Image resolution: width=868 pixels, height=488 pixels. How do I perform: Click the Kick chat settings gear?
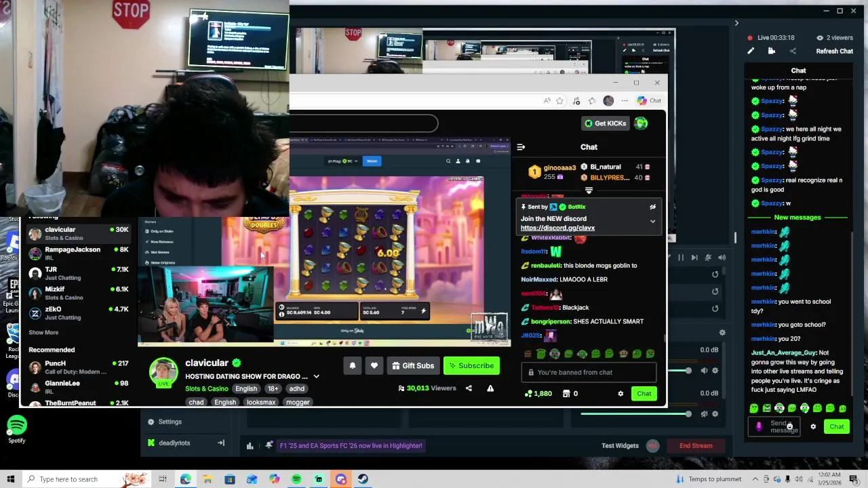tap(620, 394)
